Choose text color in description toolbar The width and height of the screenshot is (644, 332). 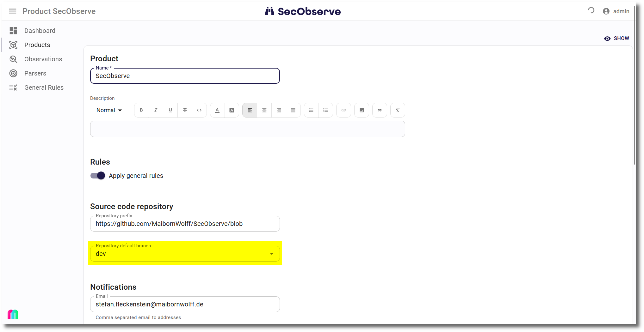217,110
